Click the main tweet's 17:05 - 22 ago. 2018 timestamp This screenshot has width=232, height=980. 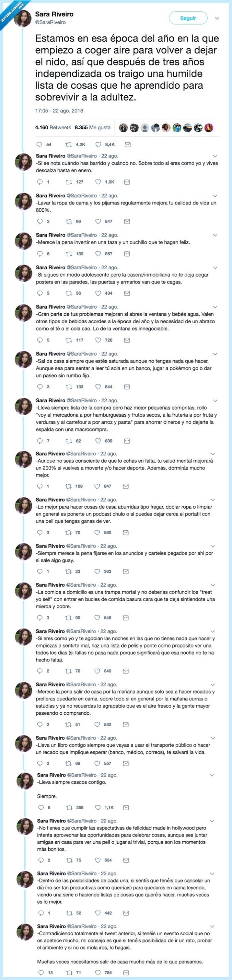click(59, 111)
